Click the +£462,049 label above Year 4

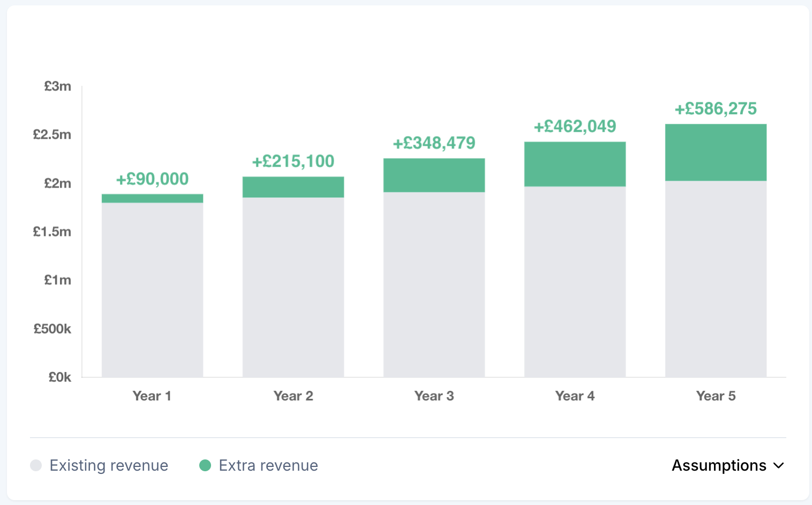(575, 127)
